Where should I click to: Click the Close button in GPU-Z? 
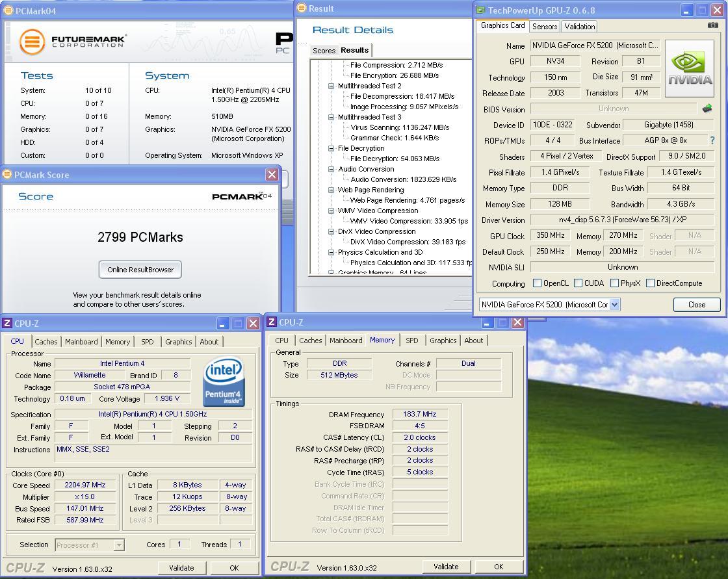pyautogui.click(x=696, y=305)
